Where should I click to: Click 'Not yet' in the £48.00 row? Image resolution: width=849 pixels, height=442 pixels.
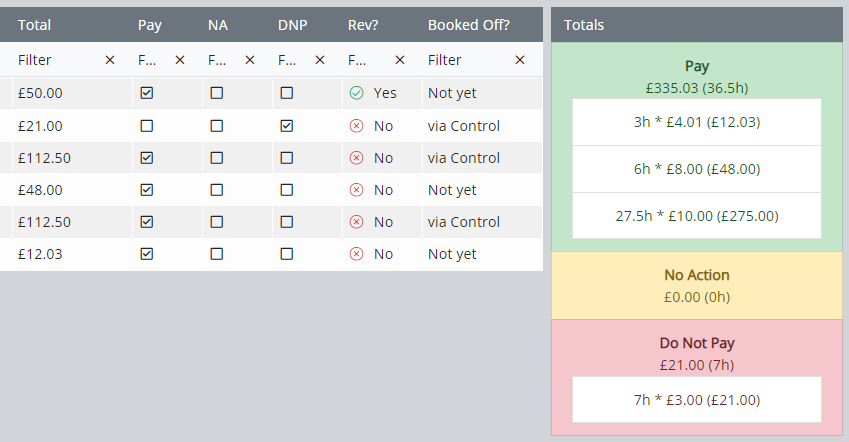click(452, 190)
